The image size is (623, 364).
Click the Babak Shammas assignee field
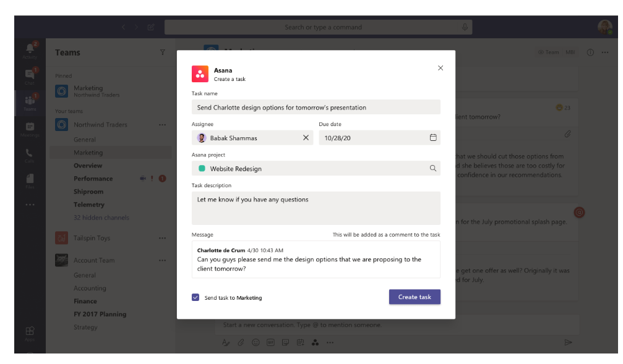click(252, 138)
